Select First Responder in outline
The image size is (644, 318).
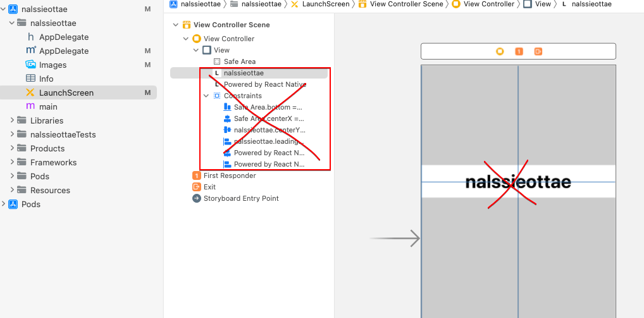(x=230, y=175)
